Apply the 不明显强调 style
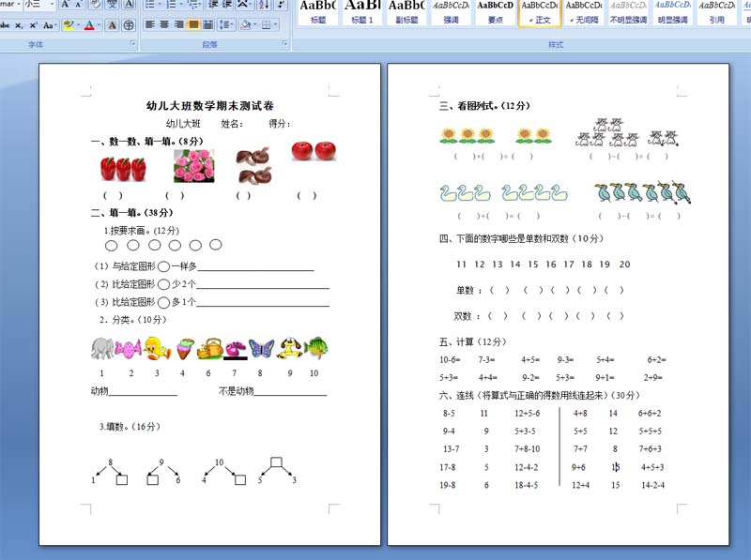Screen dimensions: 751x560 tap(628, 12)
